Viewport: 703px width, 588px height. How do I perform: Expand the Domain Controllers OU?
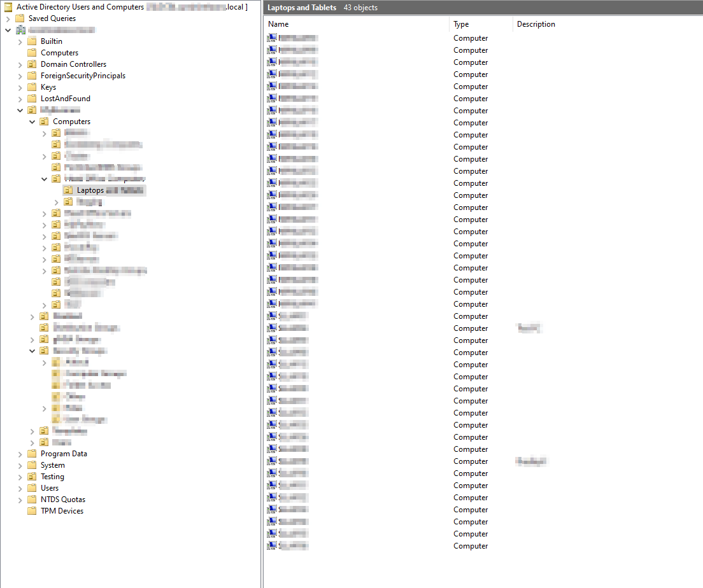[x=20, y=64]
